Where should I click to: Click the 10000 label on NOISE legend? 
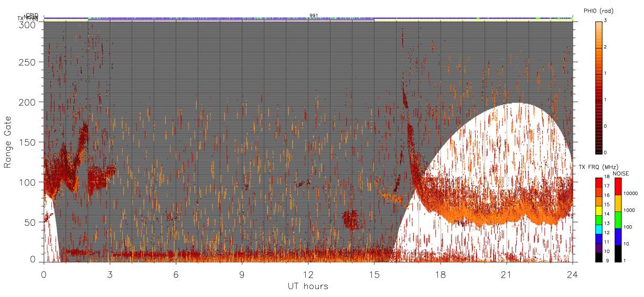[631, 193]
